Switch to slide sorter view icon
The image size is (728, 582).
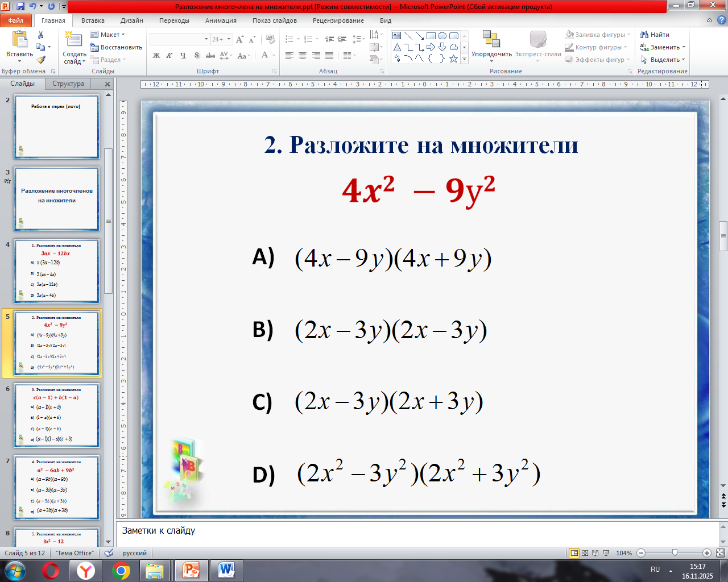[x=585, y=553]
